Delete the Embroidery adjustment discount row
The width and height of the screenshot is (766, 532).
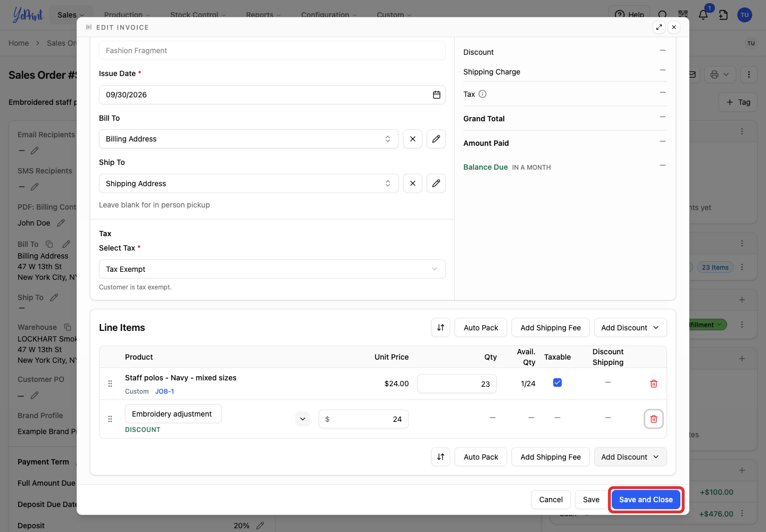pyautogui.click(x=654, y=419)
